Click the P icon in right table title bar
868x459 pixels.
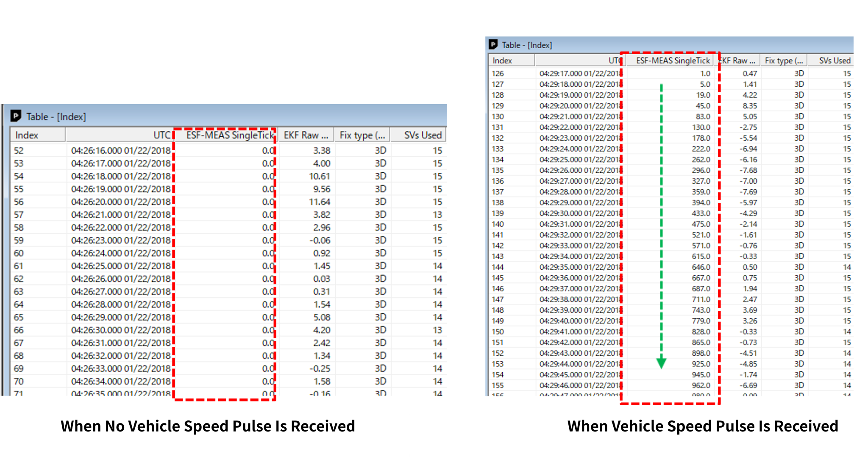tap(493, 44)
